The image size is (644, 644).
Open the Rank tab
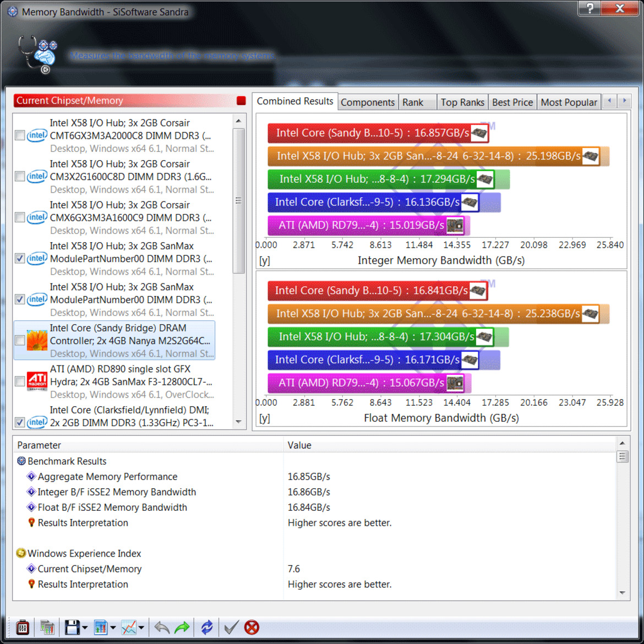point(417,102)
